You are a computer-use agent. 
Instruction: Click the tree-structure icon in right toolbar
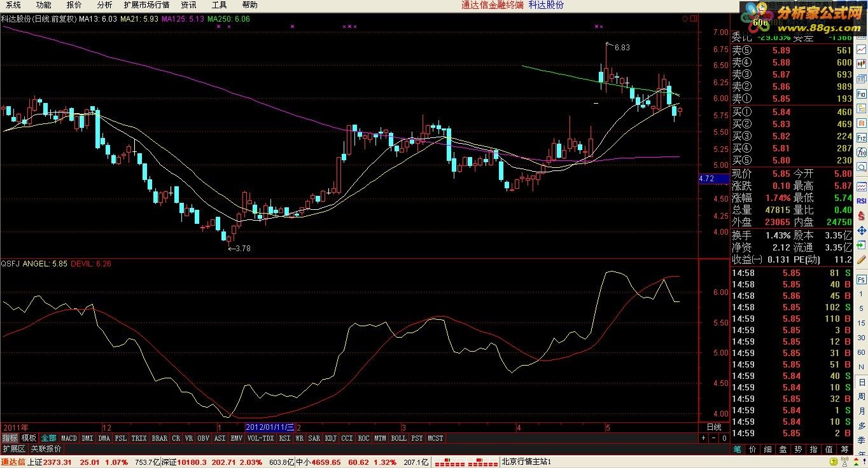point(862,108)
